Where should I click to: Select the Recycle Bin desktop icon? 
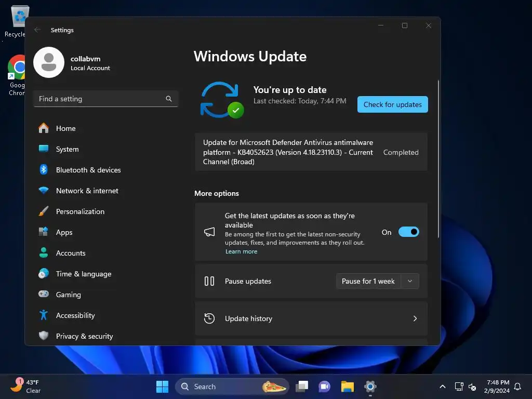click(x=15, y=21)
